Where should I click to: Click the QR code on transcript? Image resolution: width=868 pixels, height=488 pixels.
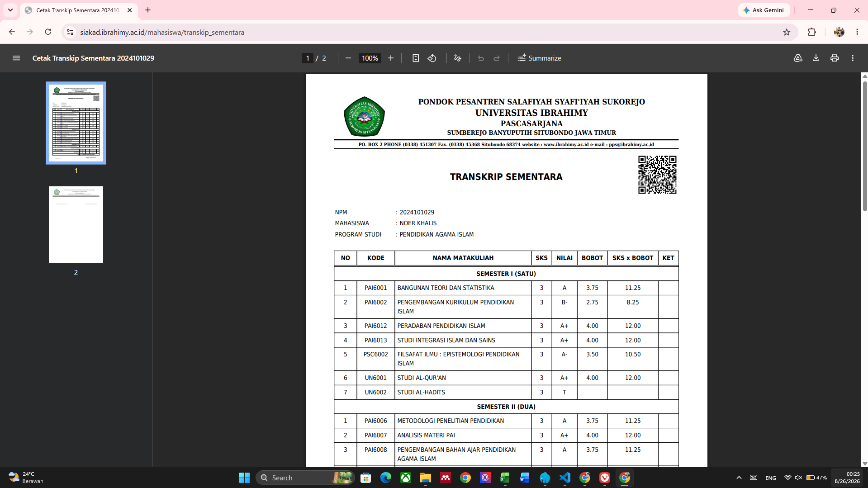[x=657, y=175]
